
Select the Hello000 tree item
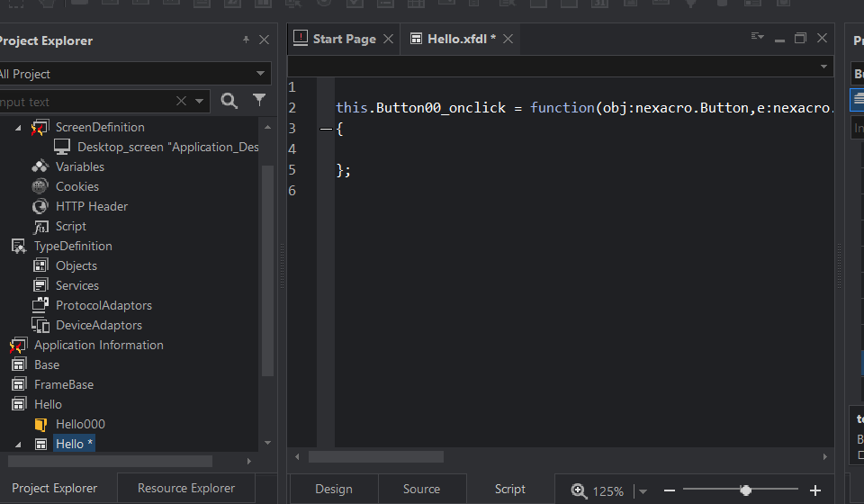80,425
